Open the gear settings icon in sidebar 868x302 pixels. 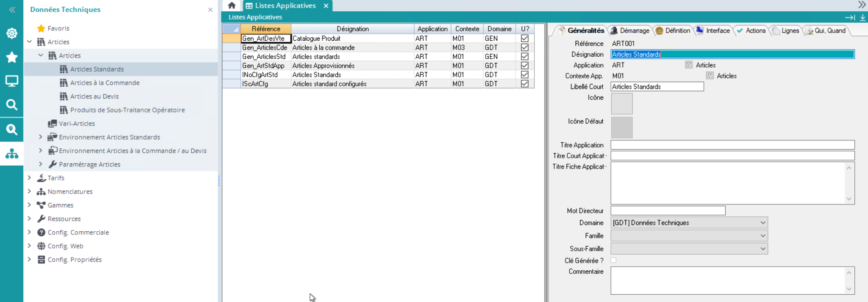12,33
